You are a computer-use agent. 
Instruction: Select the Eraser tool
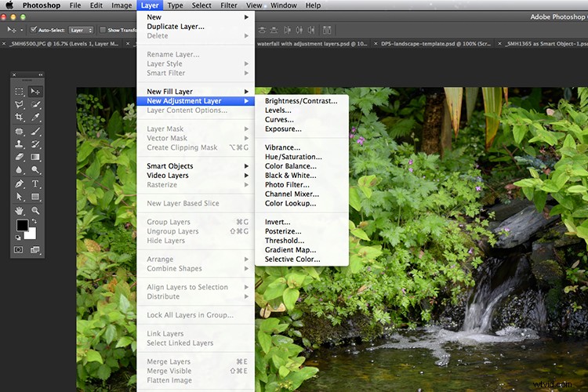pyautogui.click(x=19, y=157)
